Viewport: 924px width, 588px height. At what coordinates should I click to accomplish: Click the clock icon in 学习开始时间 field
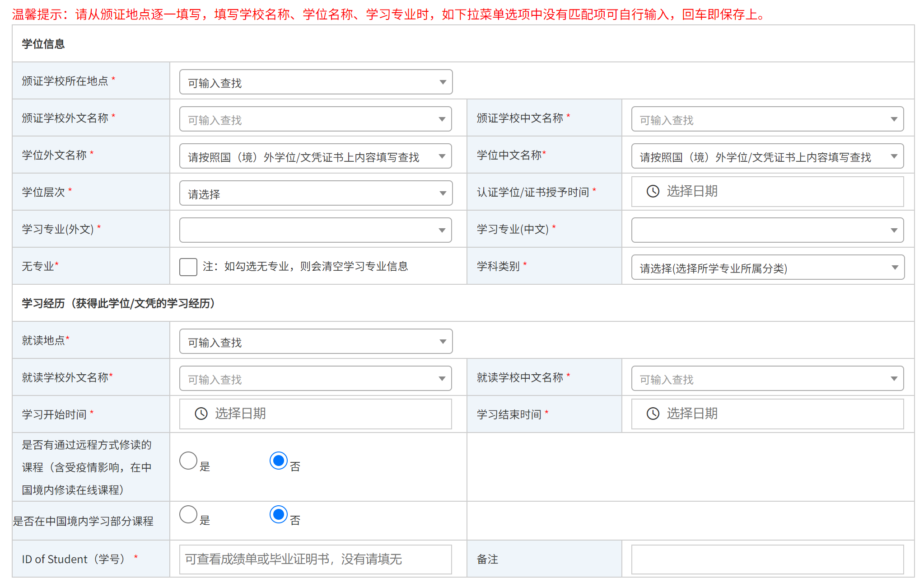coord(201,414)
